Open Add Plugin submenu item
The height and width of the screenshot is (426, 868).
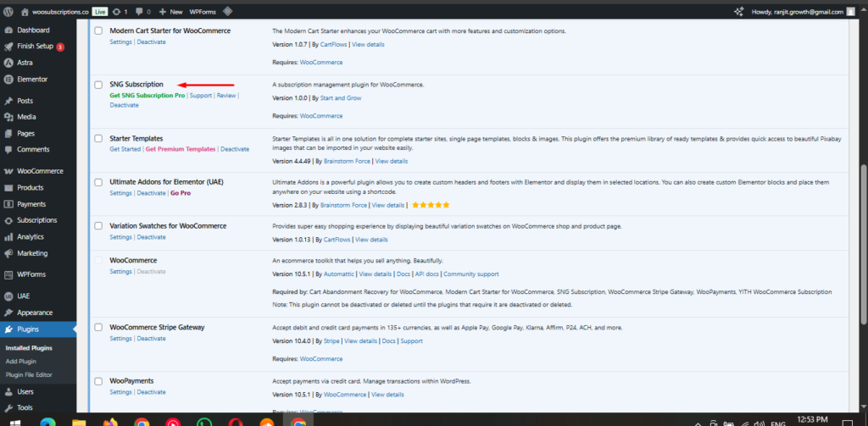[x=20, y=361]
